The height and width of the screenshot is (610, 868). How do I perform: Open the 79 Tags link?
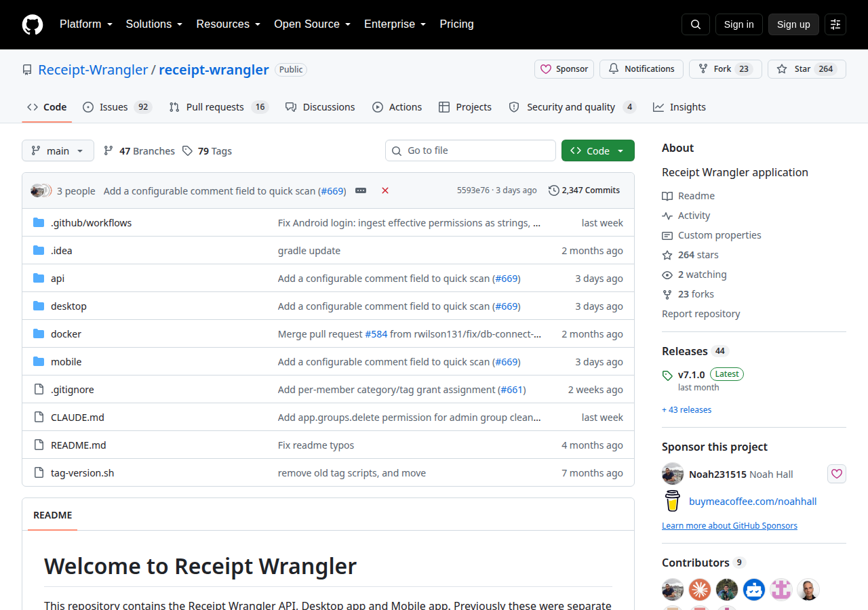[207, 151]
